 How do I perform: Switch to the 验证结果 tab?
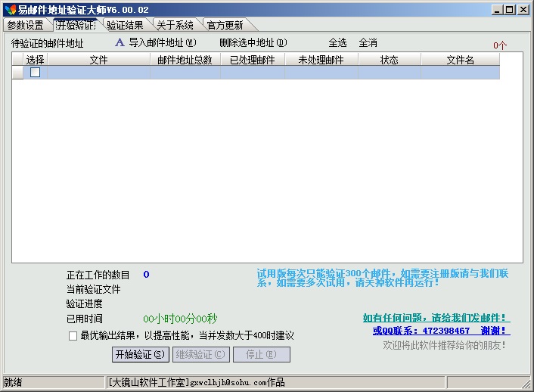[x=125, y=25]
